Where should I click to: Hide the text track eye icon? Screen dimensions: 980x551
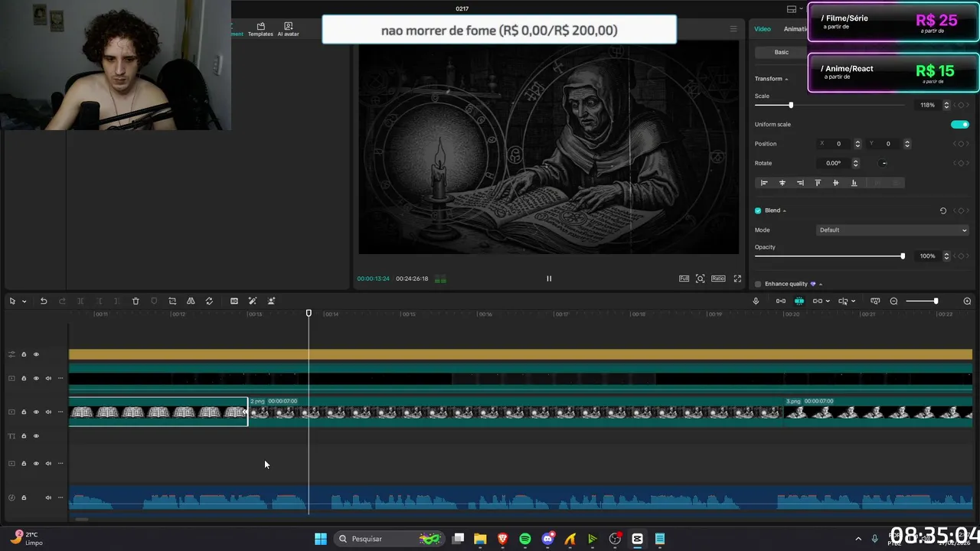[x=36, y=436]
